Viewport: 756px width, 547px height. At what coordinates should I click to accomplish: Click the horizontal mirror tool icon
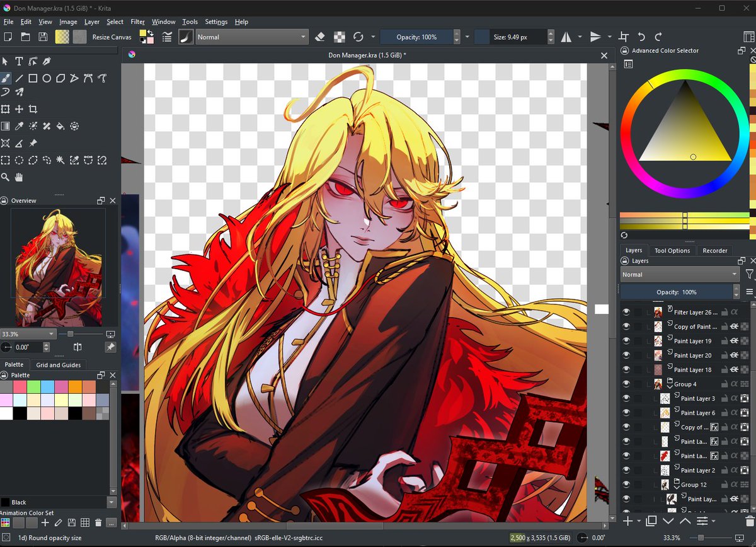tap(566, 37)
